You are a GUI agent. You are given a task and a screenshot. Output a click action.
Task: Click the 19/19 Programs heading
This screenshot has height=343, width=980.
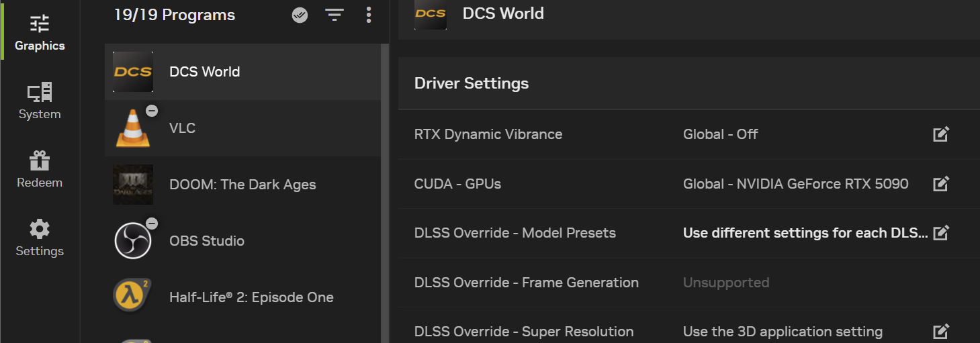coord(175,15)
